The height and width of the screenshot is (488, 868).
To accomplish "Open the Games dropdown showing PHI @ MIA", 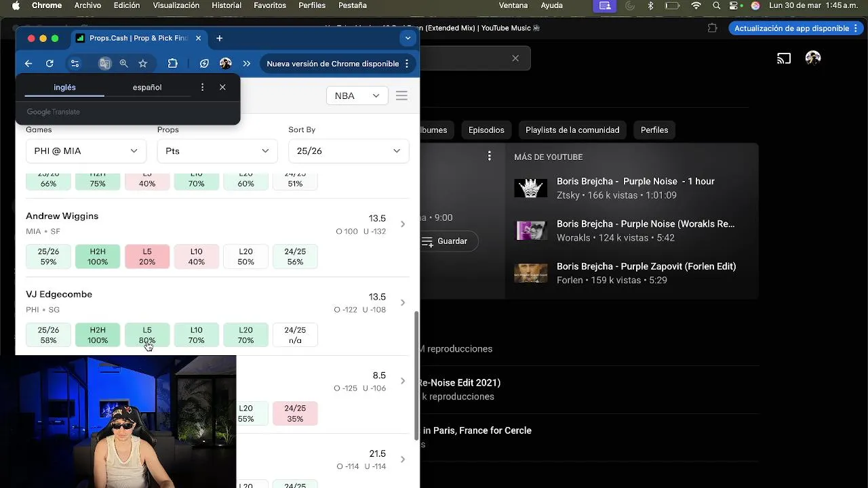I will pyautogui.click(x=86, y=151).
